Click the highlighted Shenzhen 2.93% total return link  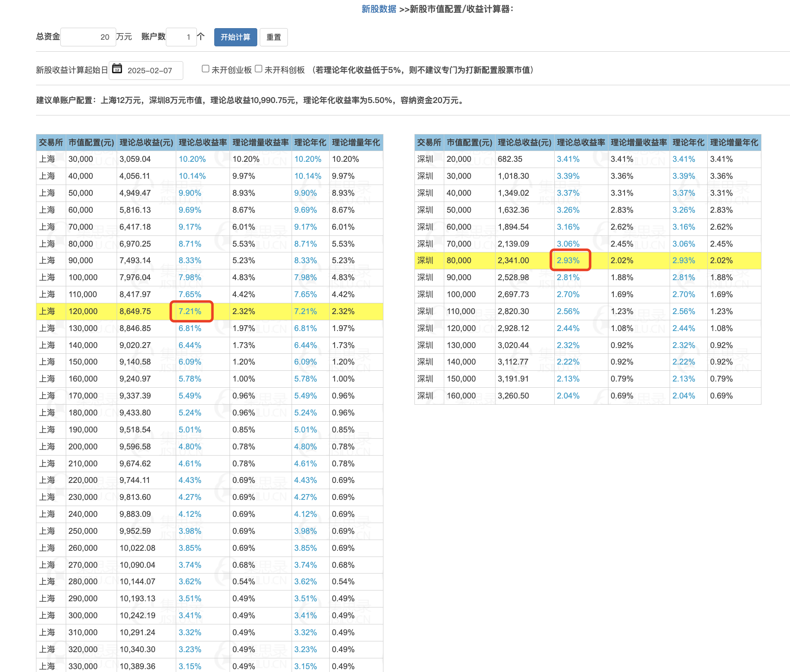coord(568,261)
